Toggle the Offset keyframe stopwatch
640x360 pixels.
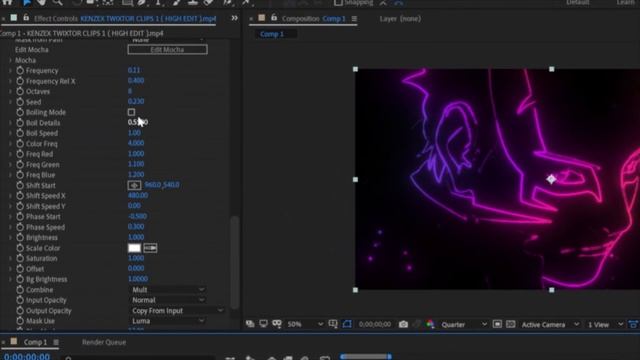(x=20, y=269)
